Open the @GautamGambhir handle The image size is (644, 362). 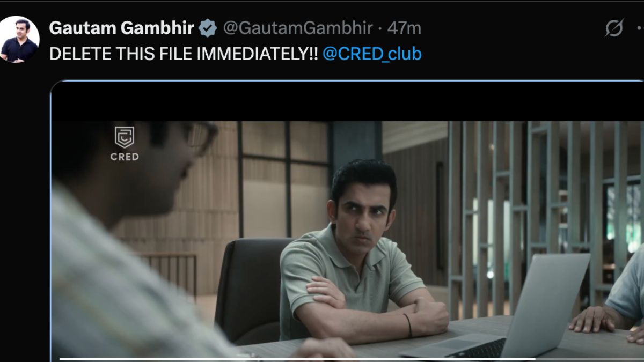click(297, 28)
